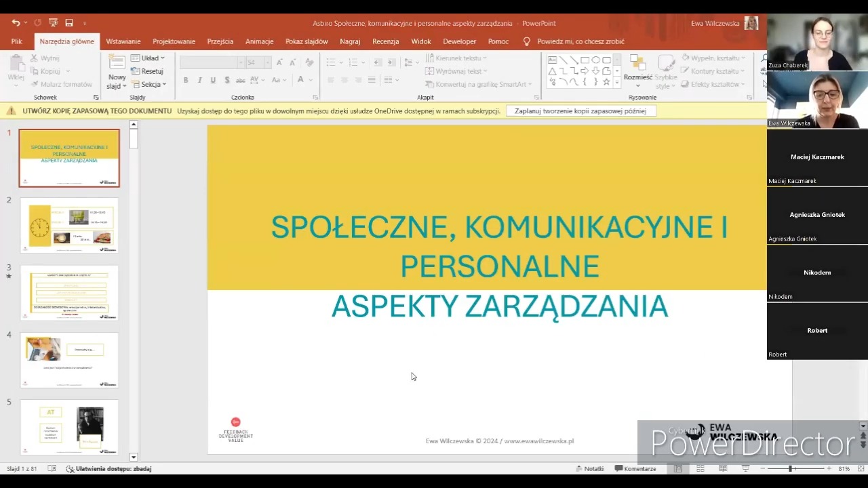Screen dimensions: 868x488
Task: Switch to the Pokaz slajdów tab
Action: [307, 41]
